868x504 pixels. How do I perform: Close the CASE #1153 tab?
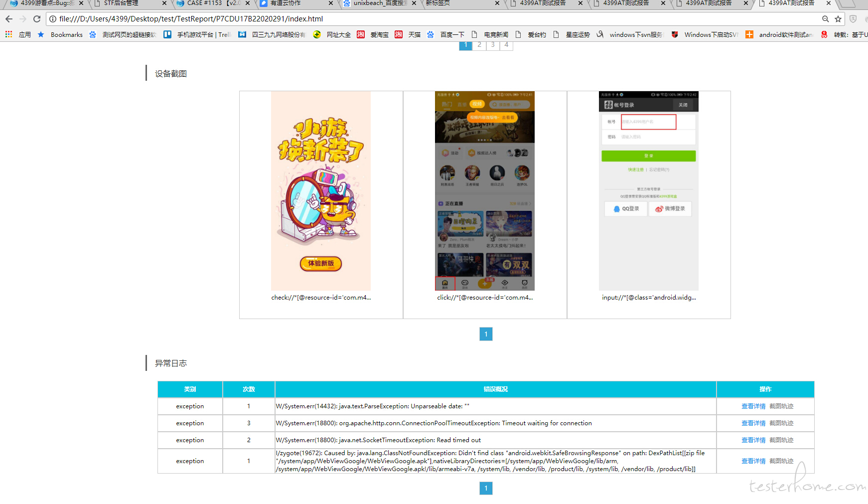(x=248, y=3)
